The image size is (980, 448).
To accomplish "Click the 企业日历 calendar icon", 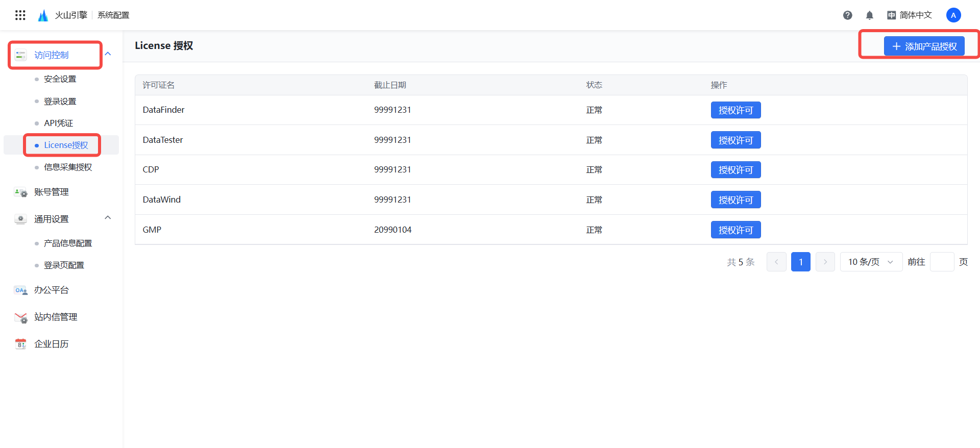I will point(20,344).
